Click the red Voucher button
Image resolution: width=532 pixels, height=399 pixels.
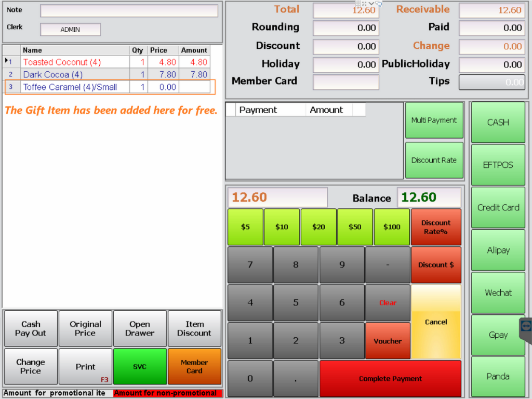(x=387, y=341)
